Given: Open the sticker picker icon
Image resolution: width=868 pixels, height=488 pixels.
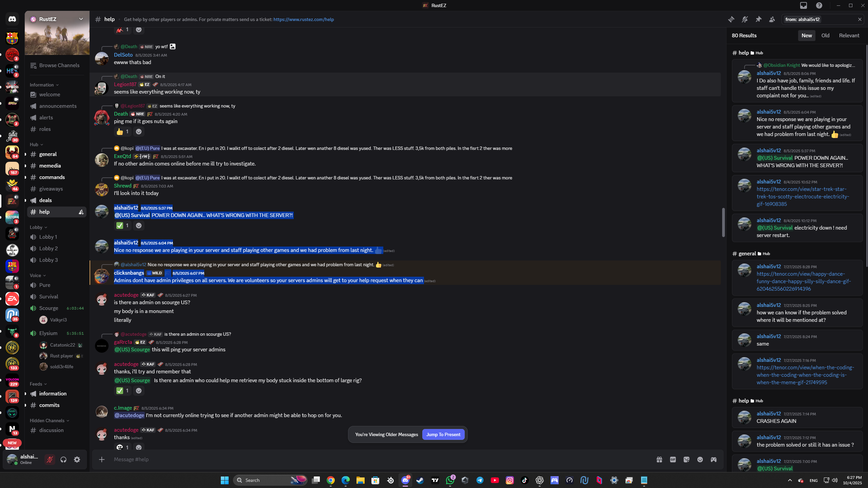Looking at the screenshot, I should [687, 460].
